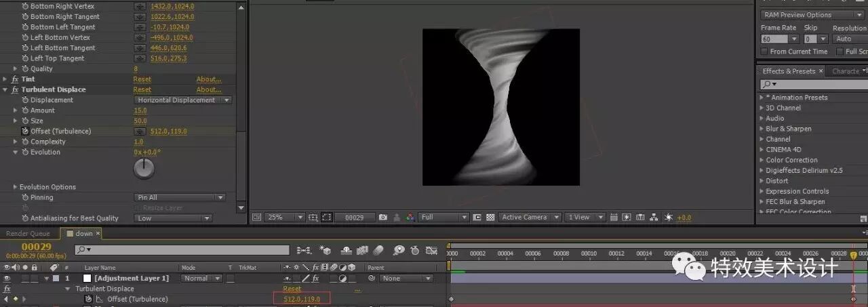Click the Toggle Transparency Grid icon
This screenshot has width=868, height=307.
pos(490,218)
